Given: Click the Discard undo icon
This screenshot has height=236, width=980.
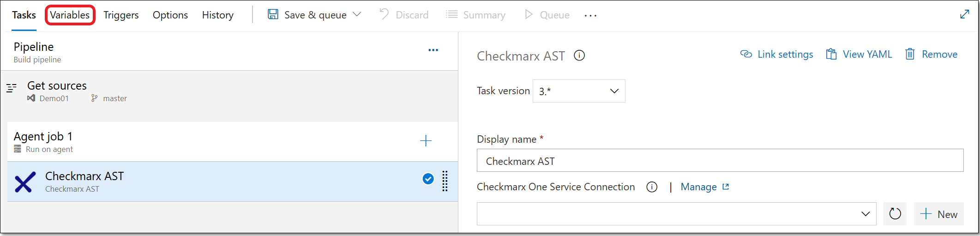Looking at the screenshot, I should [384, 14].
